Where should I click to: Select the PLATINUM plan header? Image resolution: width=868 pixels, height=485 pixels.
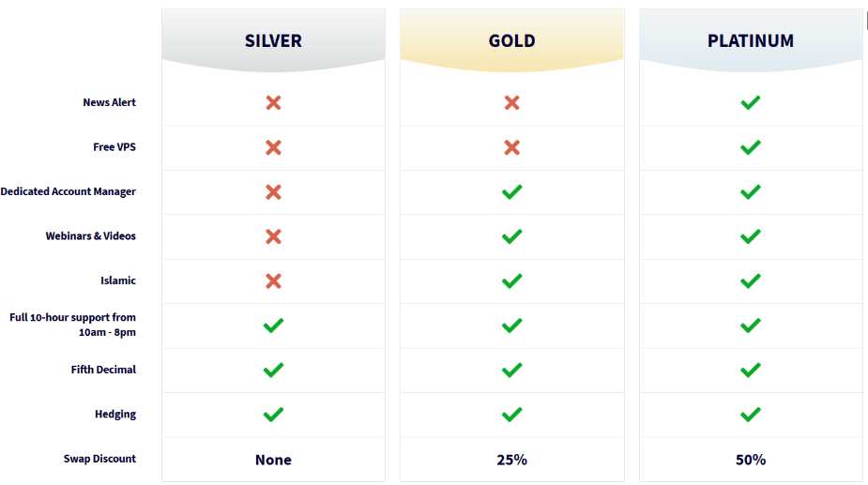pos(751,40)
